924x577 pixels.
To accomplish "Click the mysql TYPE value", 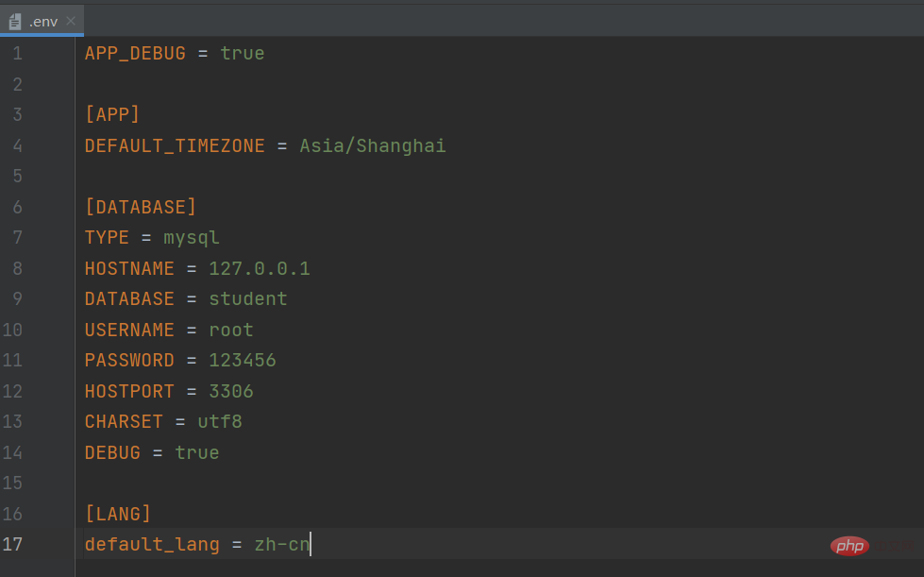I will click(x=192, y=237).
